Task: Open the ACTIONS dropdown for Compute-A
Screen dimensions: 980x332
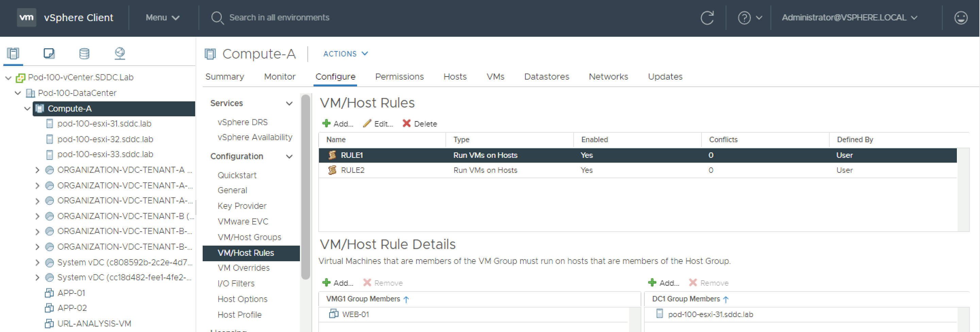Action: click(x=345, y=54)
